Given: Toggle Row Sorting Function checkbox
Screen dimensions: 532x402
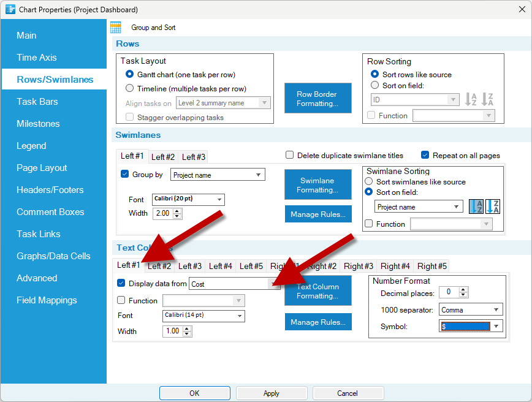Looking at the screenshot, I should (x=371, y=115).
